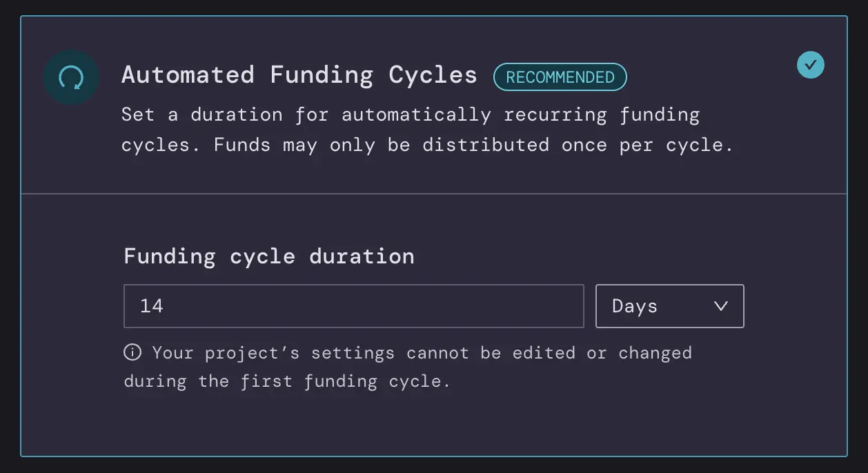The width and height of the screenshot is (868, 473).
Task: Select the Automated Funding Cycles section header
Action: 299,74
